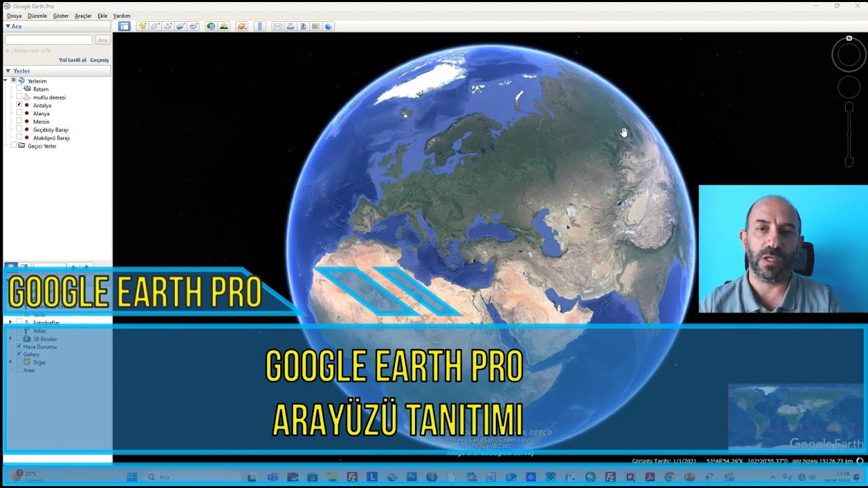Open the Göster menu
868x488 pixels.
click(x=60, y=16)
